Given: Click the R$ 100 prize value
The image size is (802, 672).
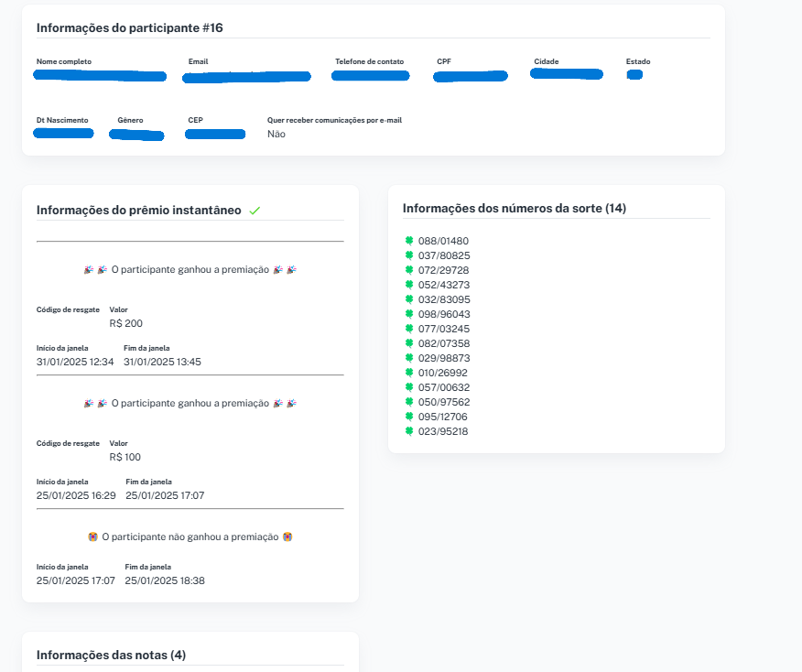Looking at the screenshot, I should [125, 457].
